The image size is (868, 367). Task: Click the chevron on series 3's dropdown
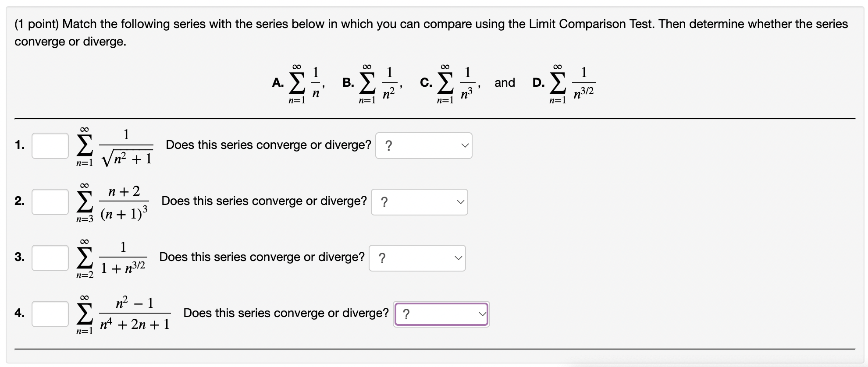coord(458,258)
